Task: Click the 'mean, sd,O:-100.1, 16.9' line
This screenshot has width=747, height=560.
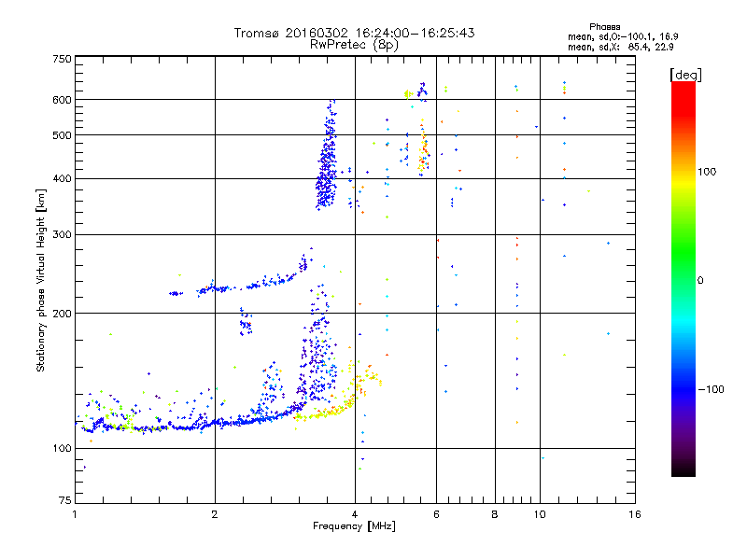Action: point(623,36)
